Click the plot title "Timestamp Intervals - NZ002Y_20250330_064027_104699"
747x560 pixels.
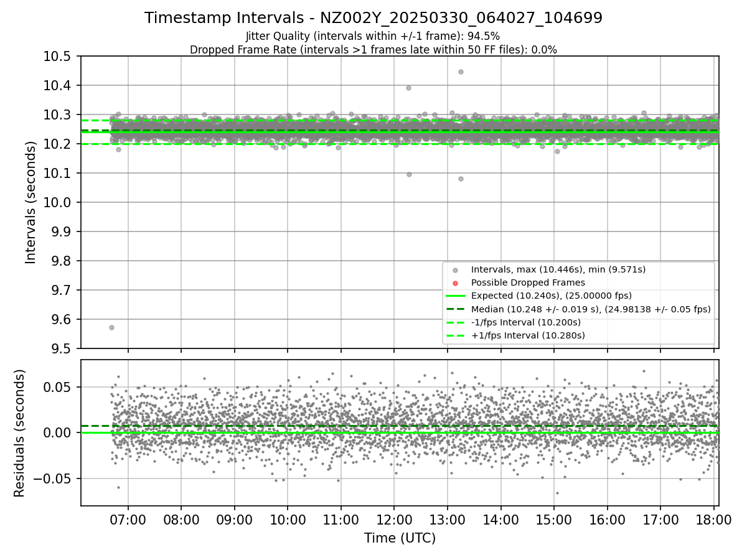tap(374, 18)
